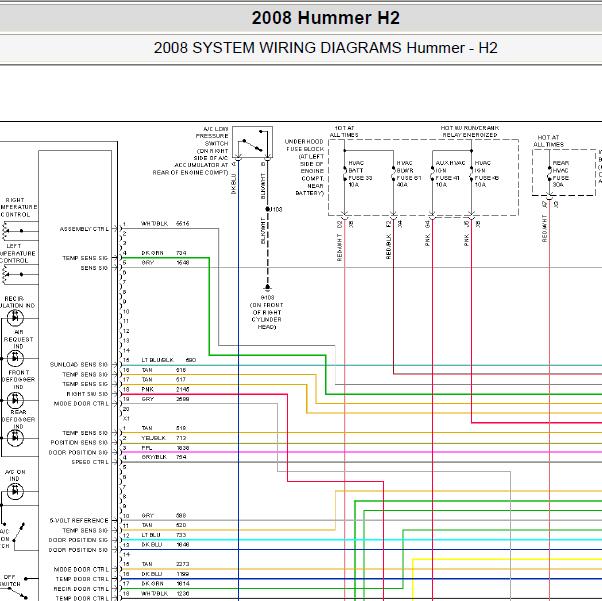This screenshot has width=602, height=601.
Task: Click the HVAC BLWR fuse symbol
Action: (394, 174)
